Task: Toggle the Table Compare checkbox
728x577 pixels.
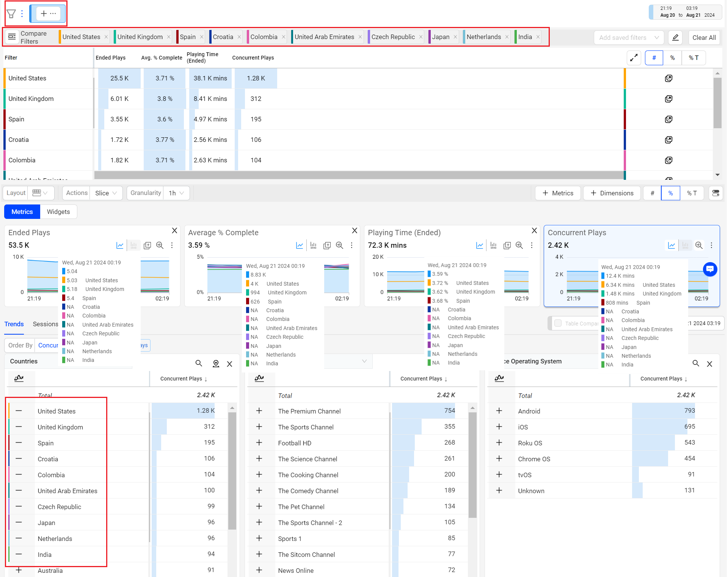Action: (x=558, y=323)
